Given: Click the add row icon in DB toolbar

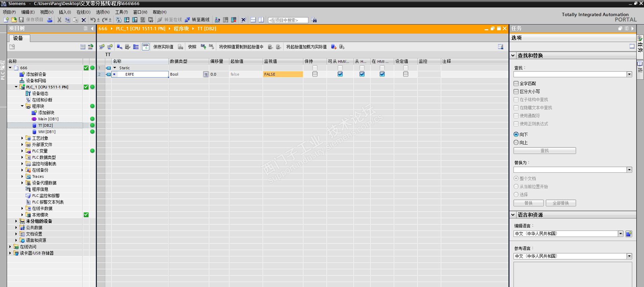Looking at the screenshot, I should (x=110, y=47).
